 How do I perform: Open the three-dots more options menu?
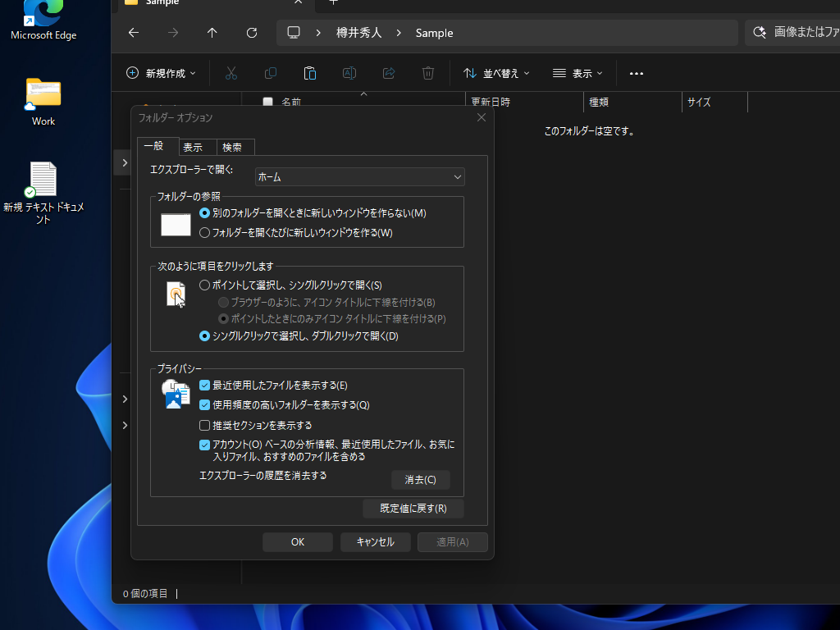pyautogui.click(x=637, y=73)
